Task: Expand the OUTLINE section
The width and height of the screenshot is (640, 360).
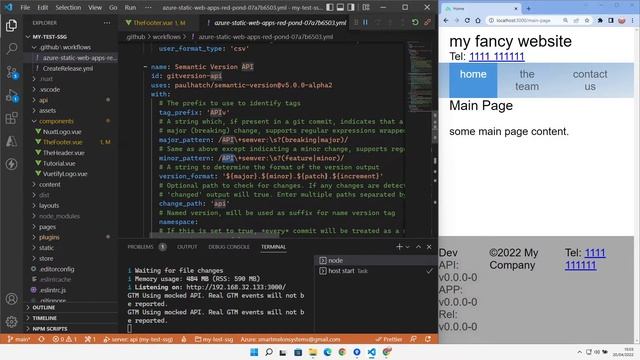Action: [x=43, y=307]
